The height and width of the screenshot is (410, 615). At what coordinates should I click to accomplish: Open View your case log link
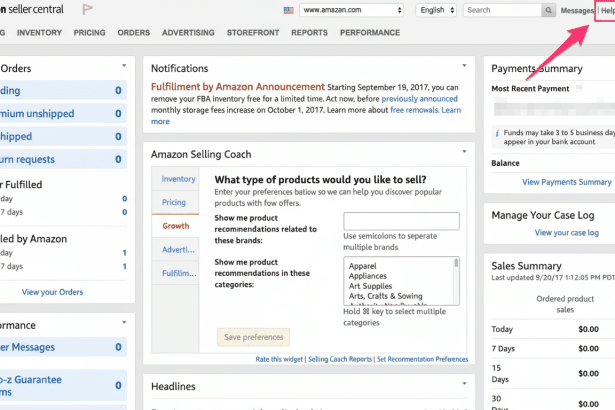[567, 233]
